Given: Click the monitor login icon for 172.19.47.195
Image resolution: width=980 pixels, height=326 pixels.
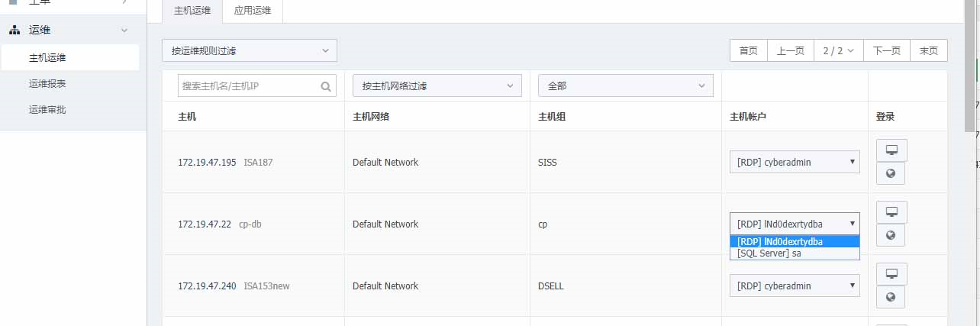Looking at the screenshot, I should pos(891,150).
